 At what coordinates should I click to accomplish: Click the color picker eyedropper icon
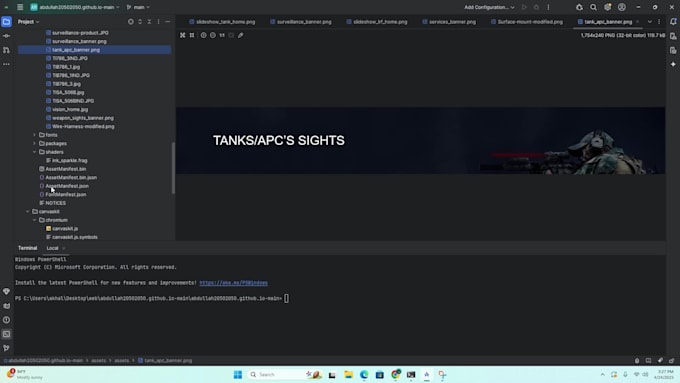241,35
